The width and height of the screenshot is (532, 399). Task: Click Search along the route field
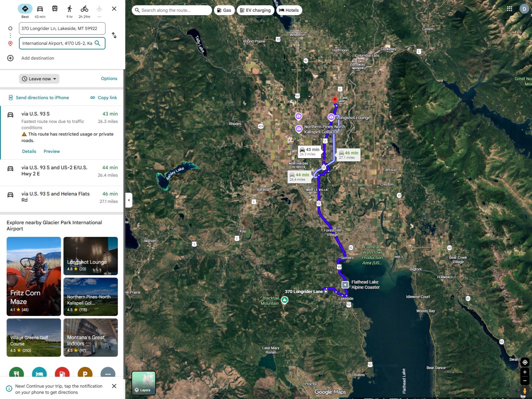pos(172,10)
